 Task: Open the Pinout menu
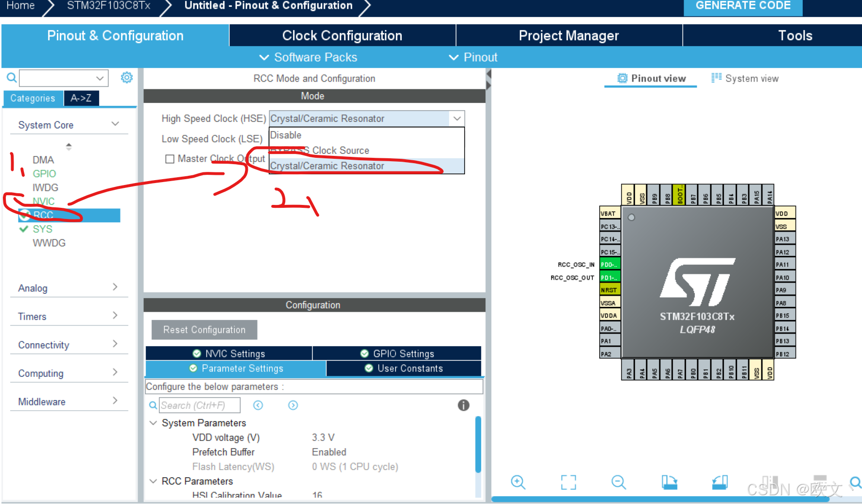(473, 57)
